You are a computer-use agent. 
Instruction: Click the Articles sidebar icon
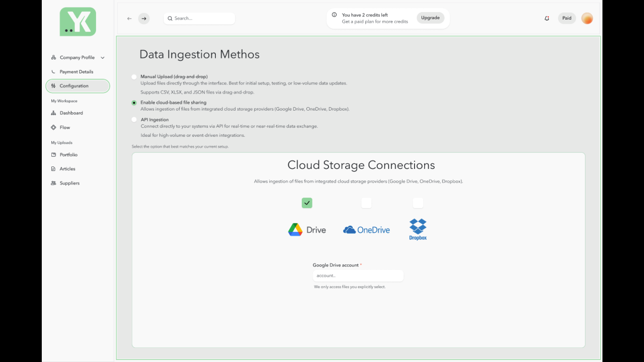tap(54, 169)
